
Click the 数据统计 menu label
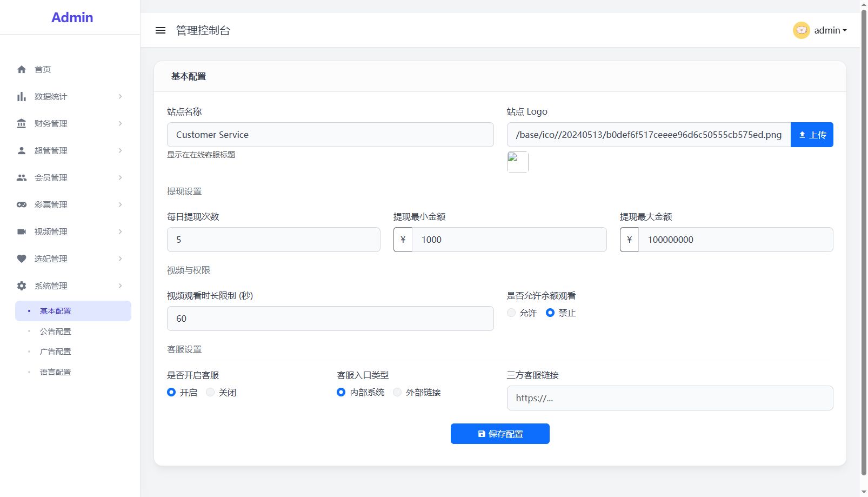tap(51, 96)
